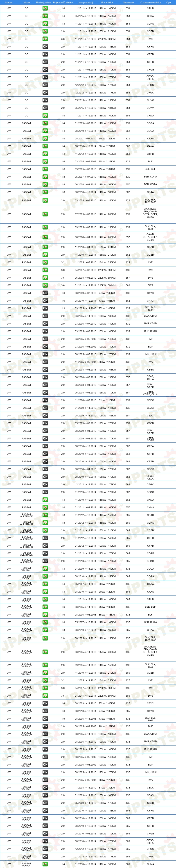
Task: Click petrol icon in PASSAT CTHD row
Action: (45, 154)
